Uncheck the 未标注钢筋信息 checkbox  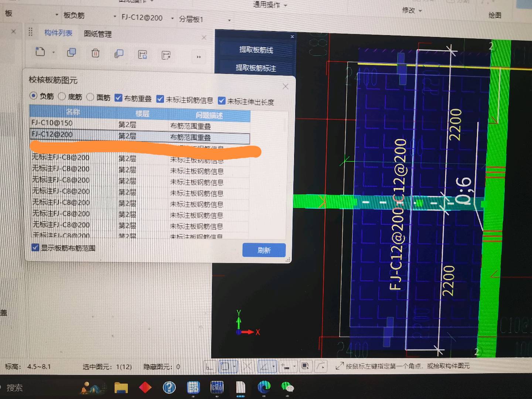(160, 99)
